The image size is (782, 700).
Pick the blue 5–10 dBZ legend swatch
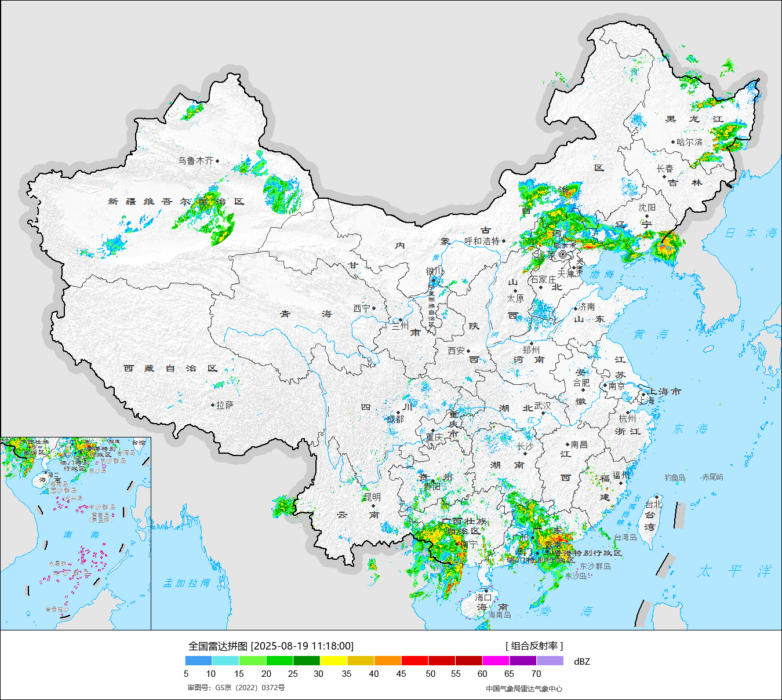pos(198,661)
